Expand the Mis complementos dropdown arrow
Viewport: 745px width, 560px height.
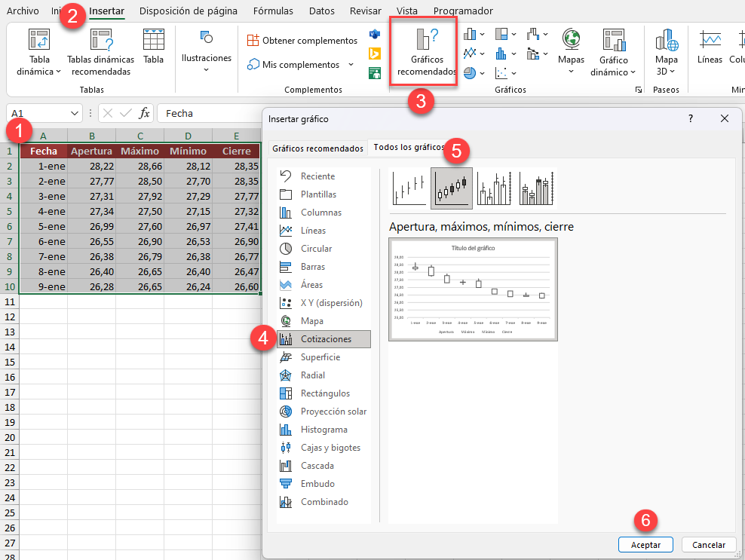click(x=351, y=65)
